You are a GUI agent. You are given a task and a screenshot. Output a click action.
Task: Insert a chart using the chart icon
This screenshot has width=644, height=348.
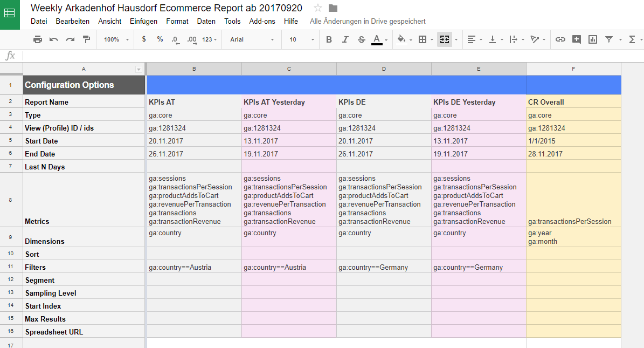(x=592, y=39)
